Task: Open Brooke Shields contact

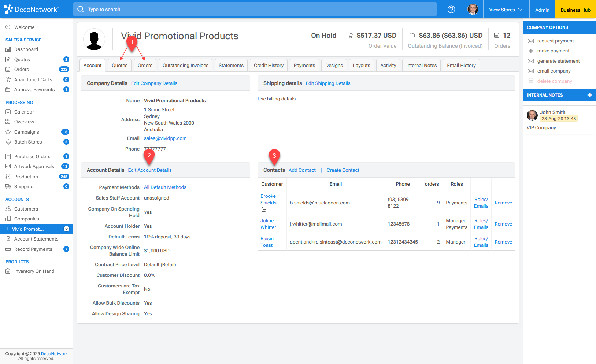Action: (269, 199)
